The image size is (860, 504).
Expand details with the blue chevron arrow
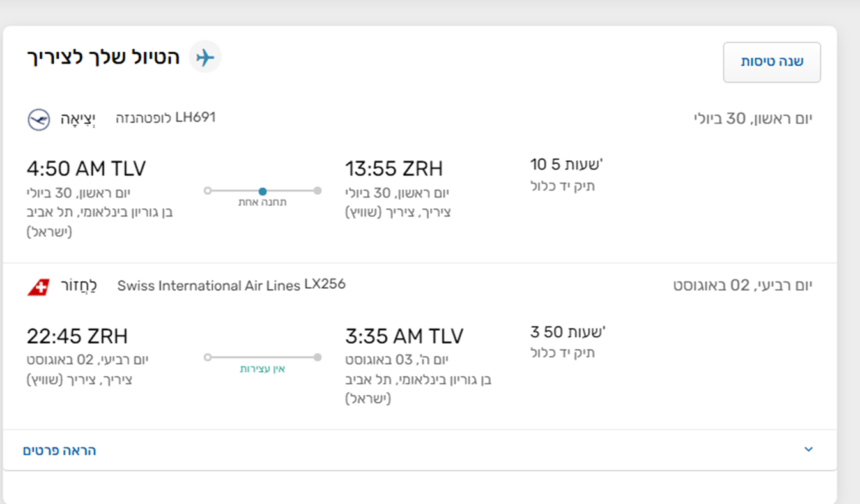tap(808, 450)
